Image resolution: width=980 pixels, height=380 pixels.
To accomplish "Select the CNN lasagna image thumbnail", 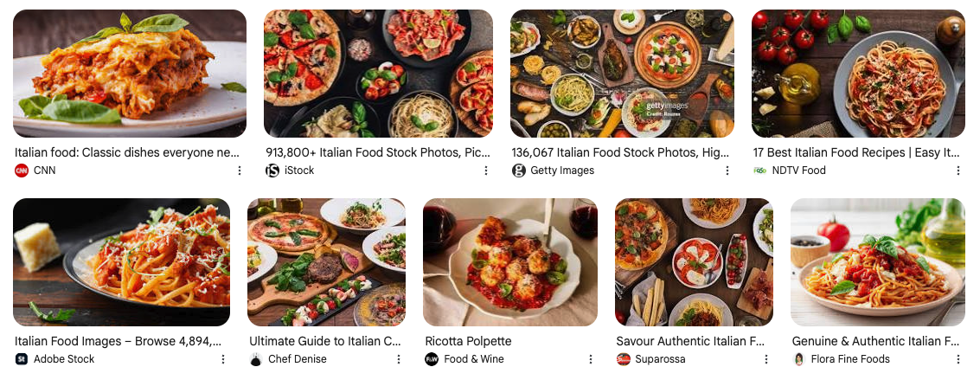I will (130, 74).
